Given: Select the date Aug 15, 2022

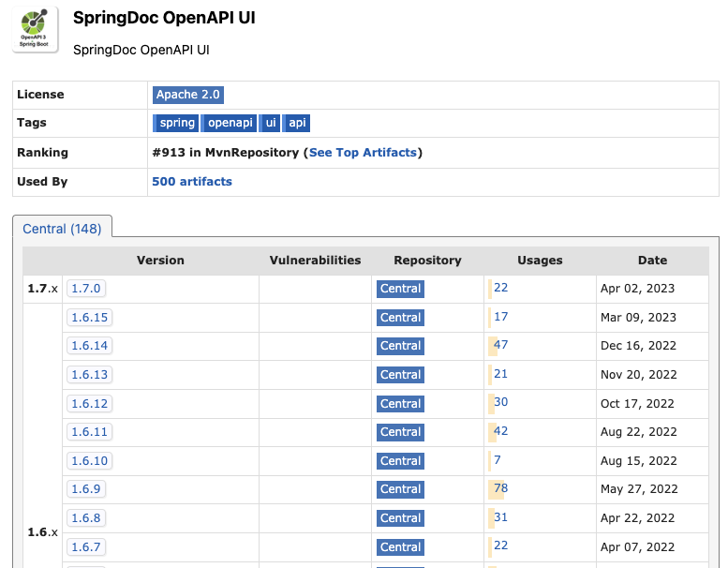Looking at the screenshot, I should [639, 461].
